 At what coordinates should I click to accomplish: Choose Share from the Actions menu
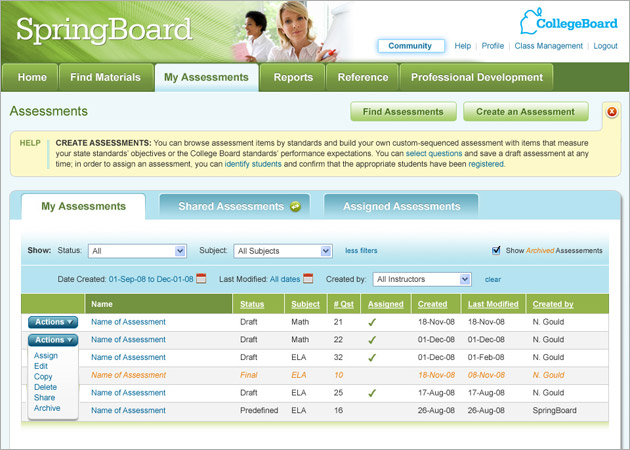44,397
